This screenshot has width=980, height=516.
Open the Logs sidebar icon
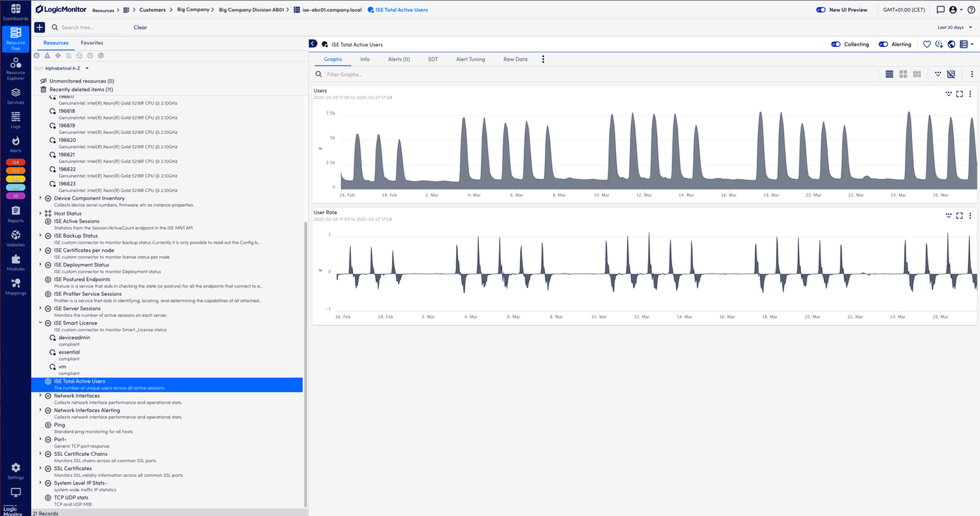(16, 120)
